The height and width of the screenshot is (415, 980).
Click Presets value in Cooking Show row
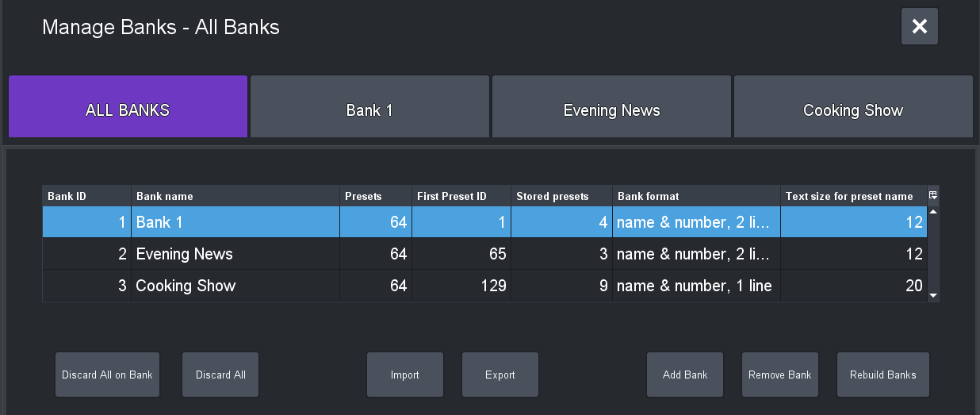pyautogui.click(x=376, y=286)
